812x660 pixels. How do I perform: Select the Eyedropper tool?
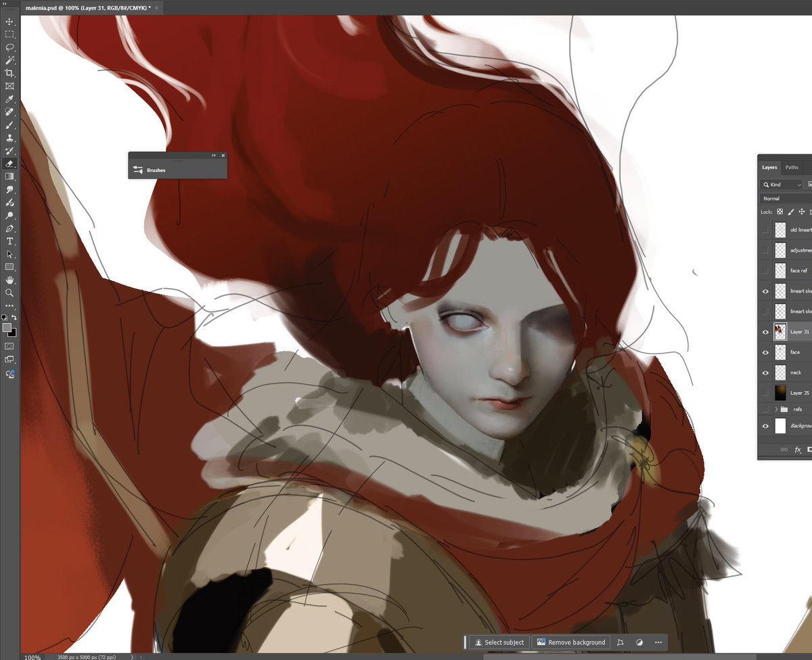click(9, 100)
